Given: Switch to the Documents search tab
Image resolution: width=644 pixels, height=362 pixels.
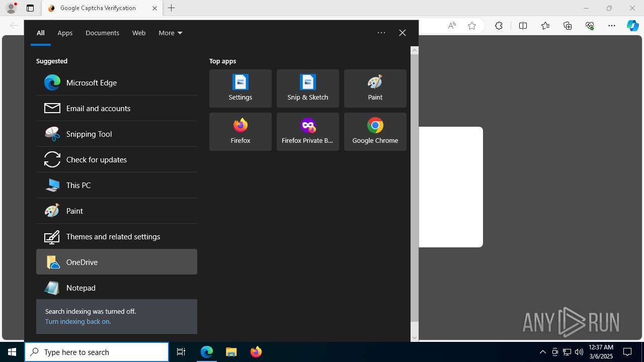Looking at the screenshot, I should (102, 33).
